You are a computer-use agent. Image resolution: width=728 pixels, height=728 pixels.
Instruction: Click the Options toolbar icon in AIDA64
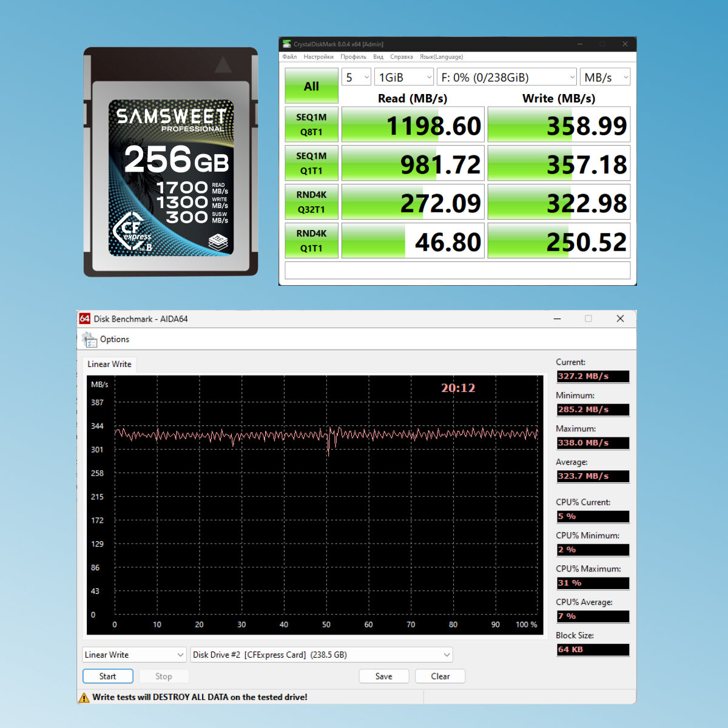(89, 340)
